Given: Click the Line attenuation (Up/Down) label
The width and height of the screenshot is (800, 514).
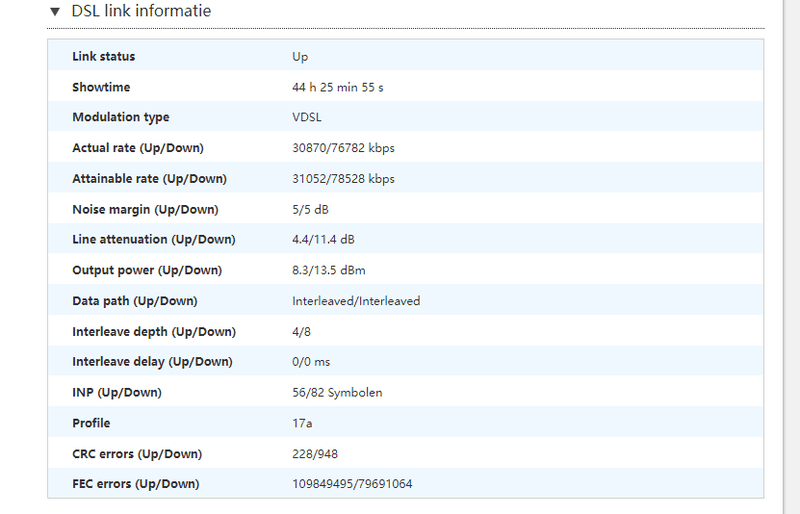Looking at the screenshot, I should pyautogui.click(x=153, y=240).
